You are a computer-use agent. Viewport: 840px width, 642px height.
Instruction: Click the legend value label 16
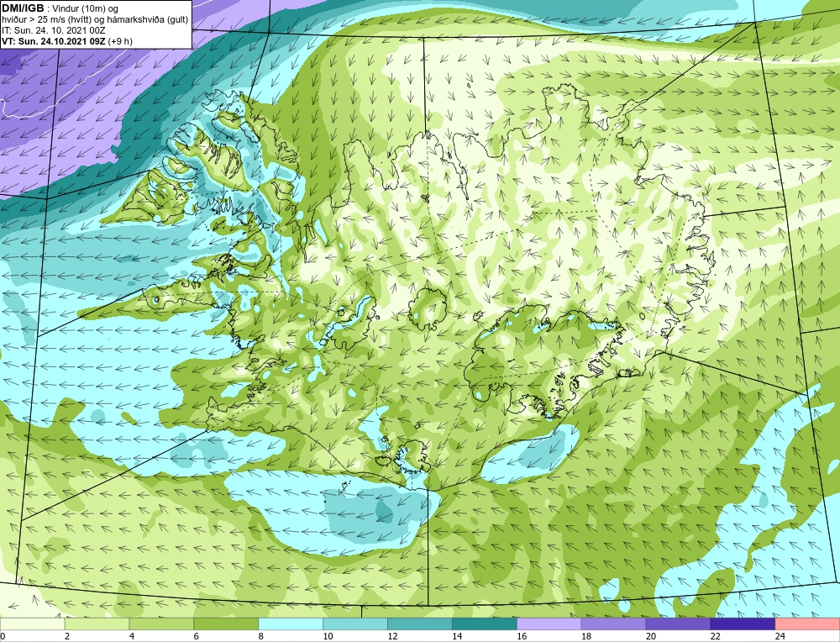click(522, 636)
